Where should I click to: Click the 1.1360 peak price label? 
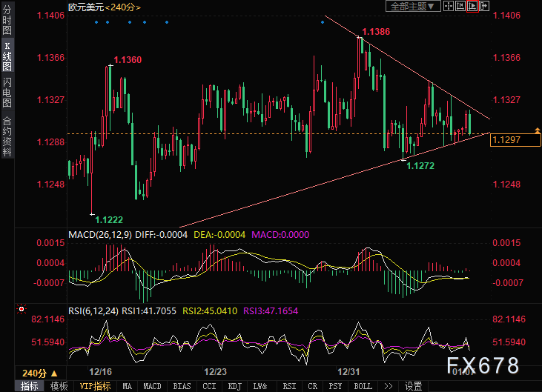click(128, 60)
